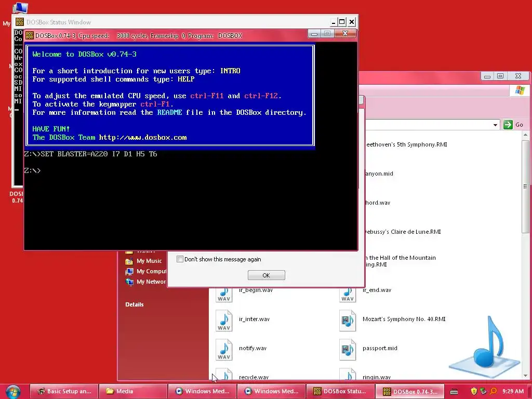Tick 'Don't show this message again' checkbox
Viewport: 532px width, 399px height.
coord(180,259)
